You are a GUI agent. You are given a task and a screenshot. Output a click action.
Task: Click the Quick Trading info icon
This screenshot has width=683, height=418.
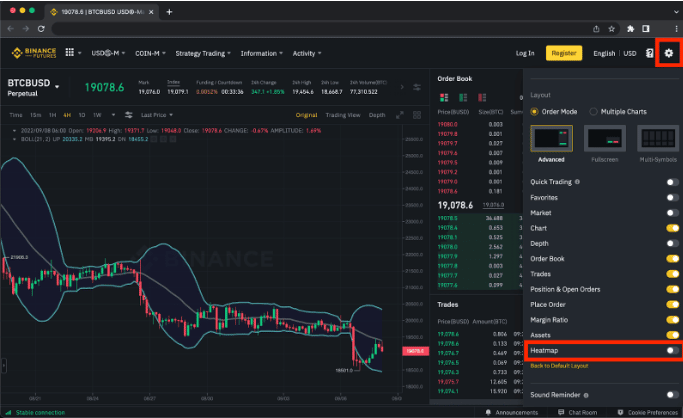578,182
